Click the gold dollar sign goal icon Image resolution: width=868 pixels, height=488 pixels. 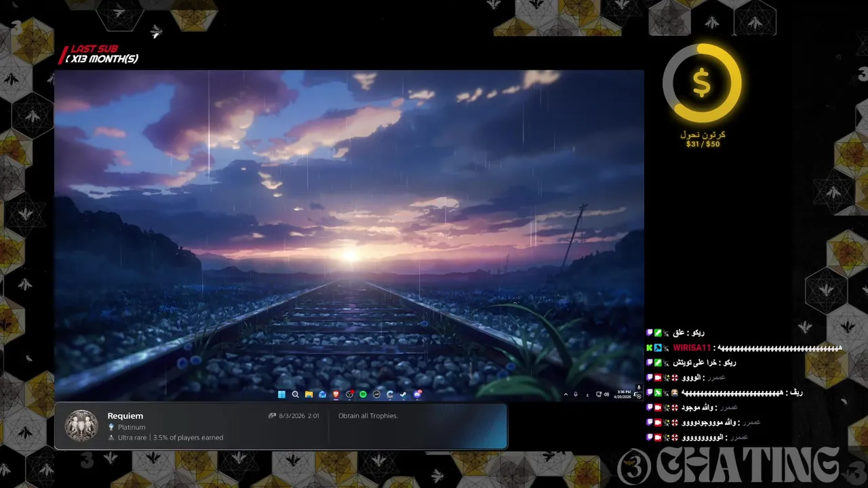click(701, 83)
